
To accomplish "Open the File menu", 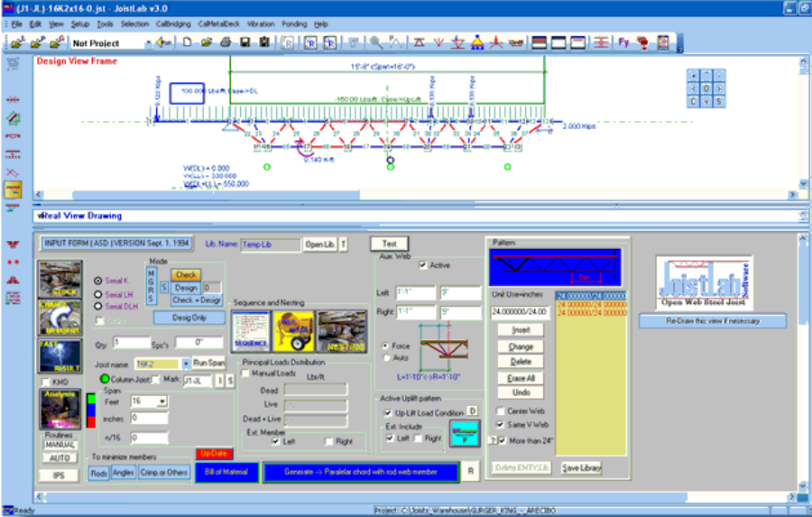I will (x=16, y=23).
